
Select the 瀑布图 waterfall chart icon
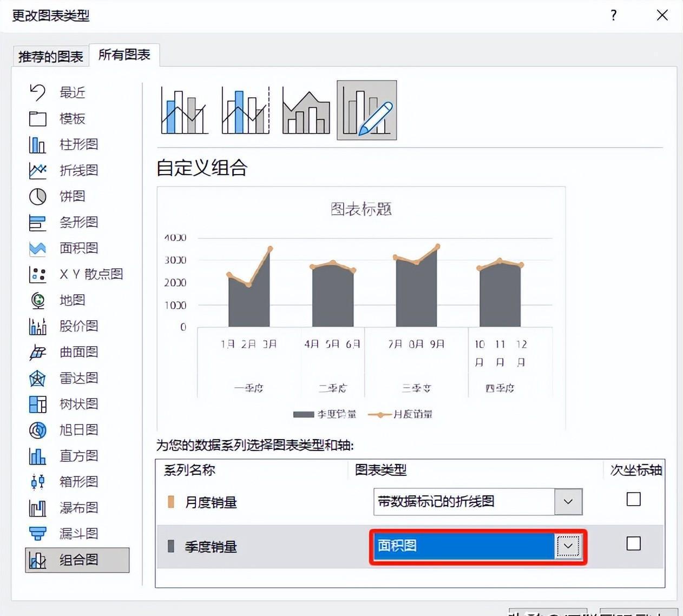pos(37,508)
